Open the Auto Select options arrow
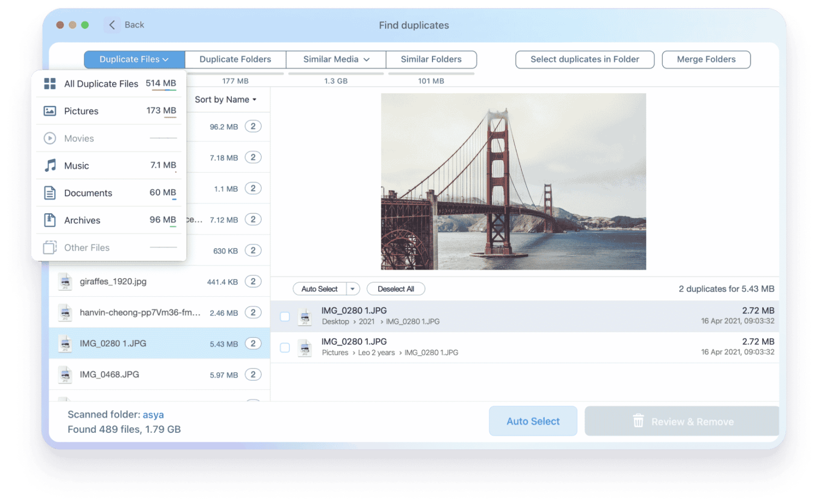 (352, 289)
